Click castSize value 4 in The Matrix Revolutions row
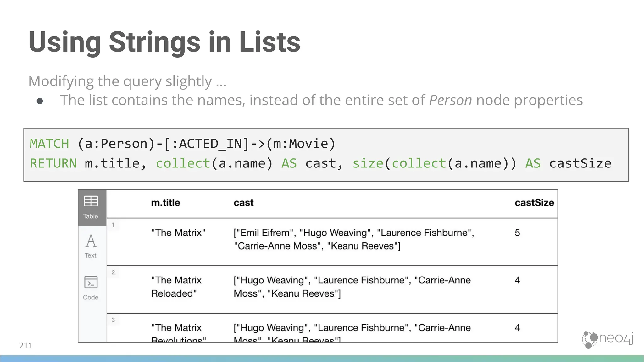644x362 pixels. click(517, 327)
